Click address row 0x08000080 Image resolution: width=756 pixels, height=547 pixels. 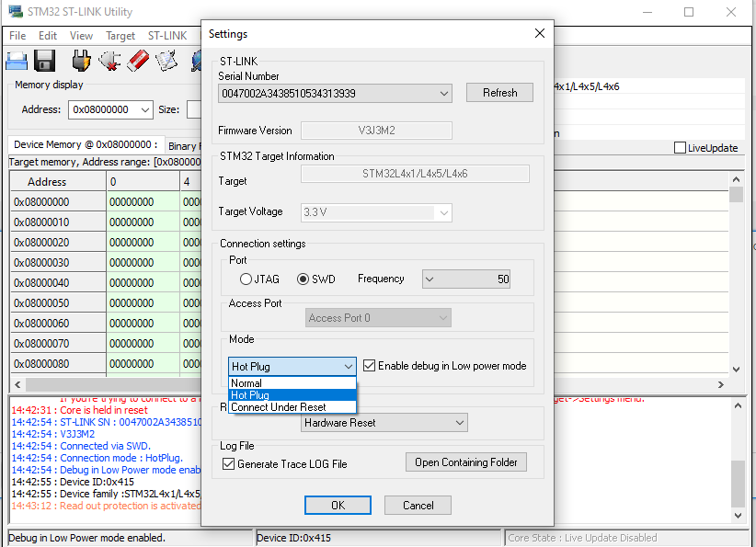click(58, 364)
